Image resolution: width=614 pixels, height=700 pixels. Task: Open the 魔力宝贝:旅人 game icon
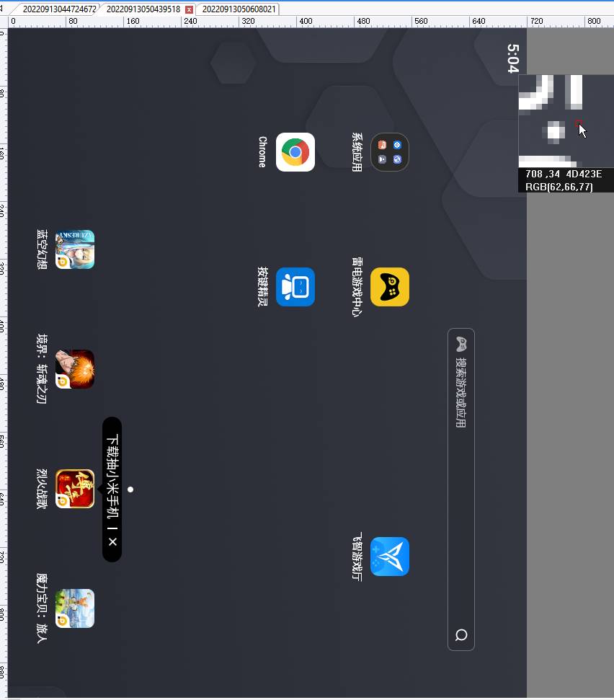pyautogui.click(x=75, y=608)
